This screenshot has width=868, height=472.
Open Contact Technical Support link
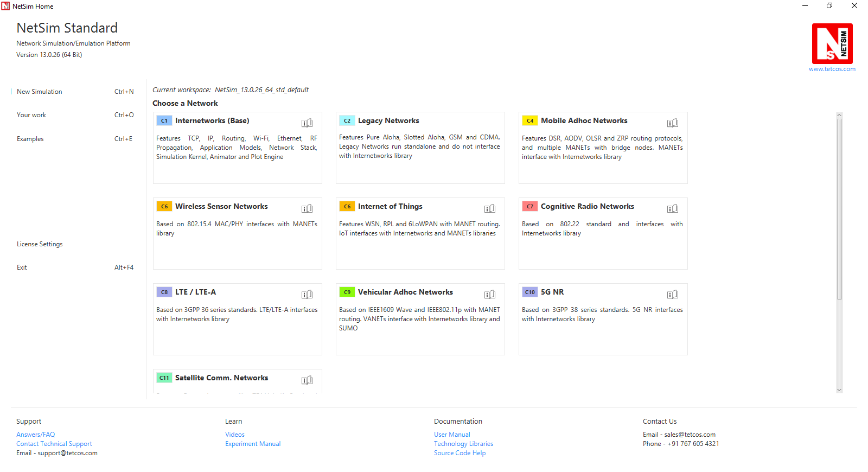click(54, 444)
